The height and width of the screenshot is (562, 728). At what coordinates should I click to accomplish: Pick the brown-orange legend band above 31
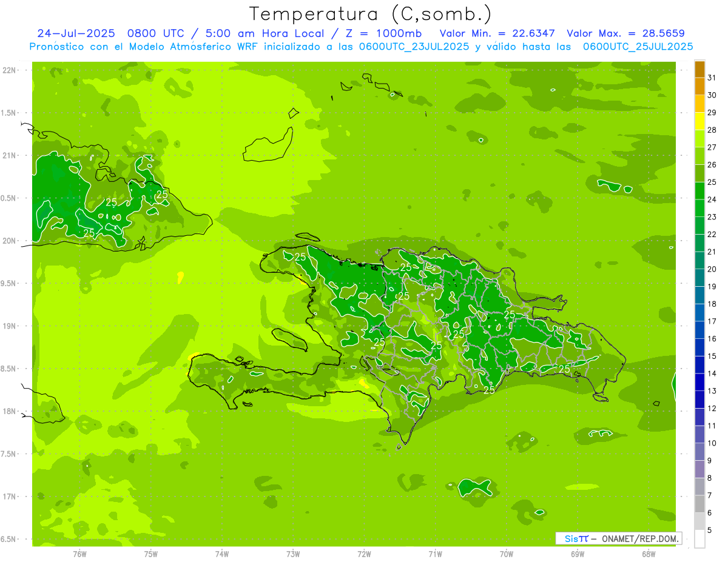pyautogui.click(x=699, y=69)
